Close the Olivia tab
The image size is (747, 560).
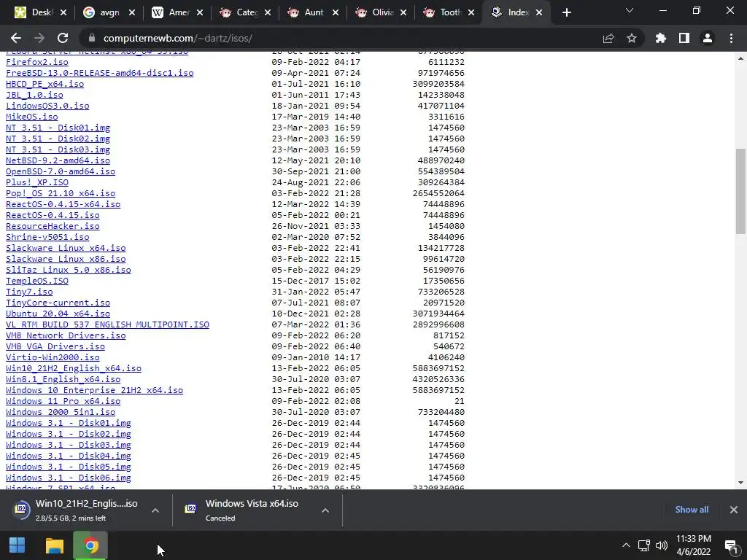point(403,12)
